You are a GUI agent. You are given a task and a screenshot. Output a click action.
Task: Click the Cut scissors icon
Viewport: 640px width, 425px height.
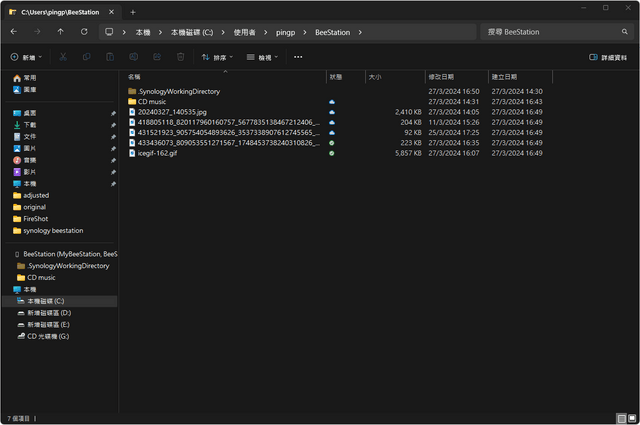63,57
